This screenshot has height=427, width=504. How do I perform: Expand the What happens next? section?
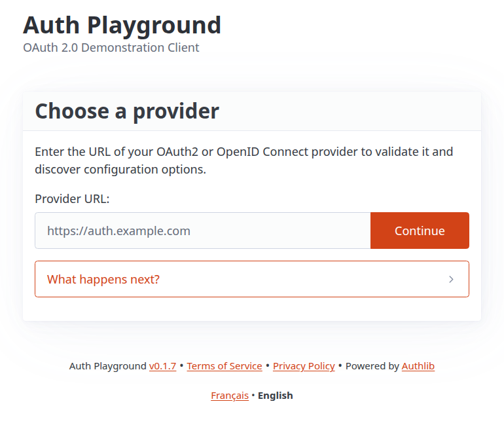pyautogui.click(x=252, y=279)
